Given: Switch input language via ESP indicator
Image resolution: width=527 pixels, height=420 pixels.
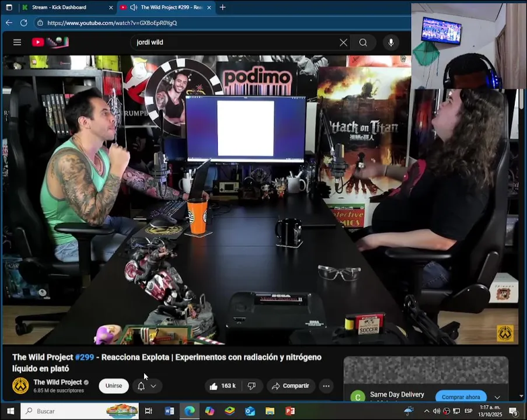Looking at the screenshot, I should click(x=468, y=411).
